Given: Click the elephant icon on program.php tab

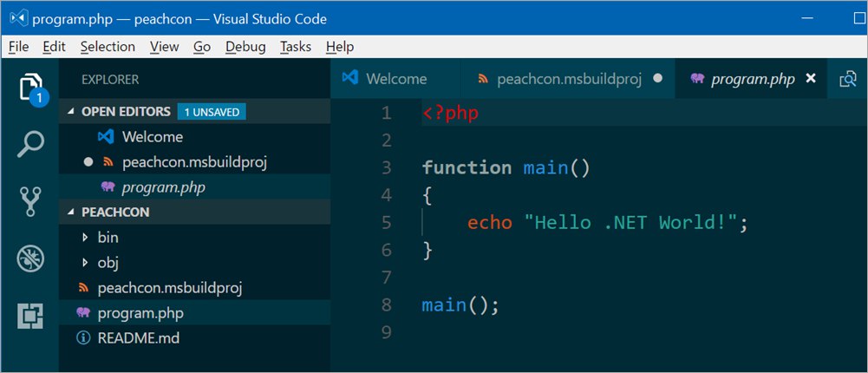Looking at the screenshot, I should (x=697, y=79).
